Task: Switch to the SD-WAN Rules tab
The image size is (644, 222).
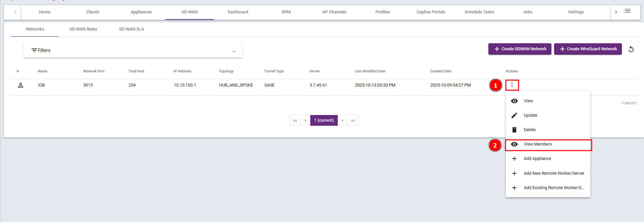Action: click(x=83, y=29)
